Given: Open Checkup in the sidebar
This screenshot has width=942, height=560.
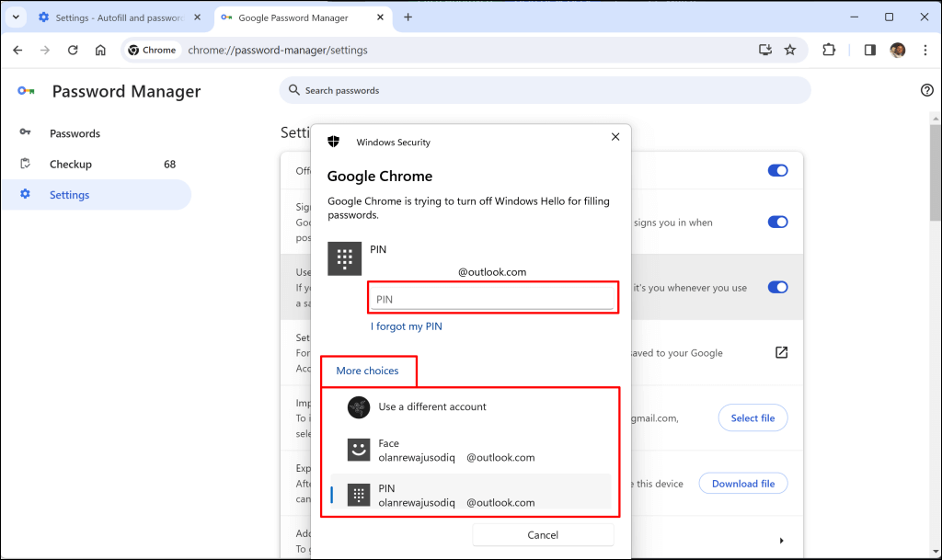Looking at the screenshot, I should (71, 164).
